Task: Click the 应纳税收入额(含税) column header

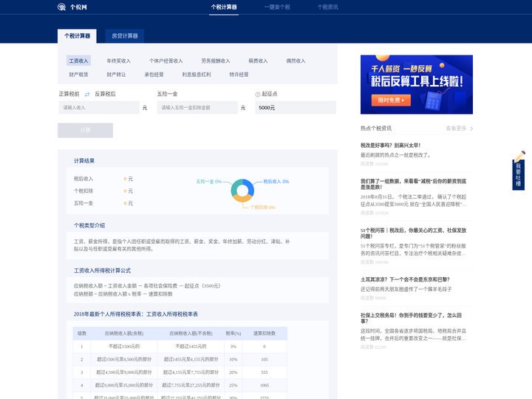Action: pyautogui.click(x=124, y=333)
